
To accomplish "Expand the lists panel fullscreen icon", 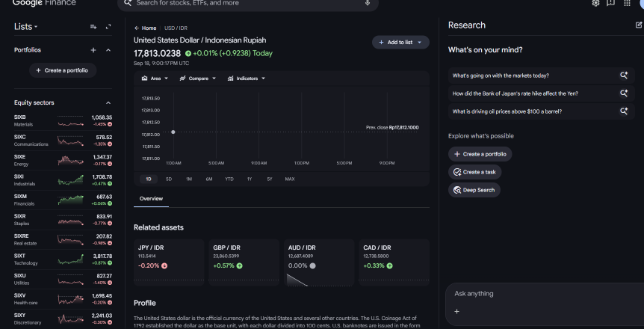I will pyautogui.click(x=108, y=27).
